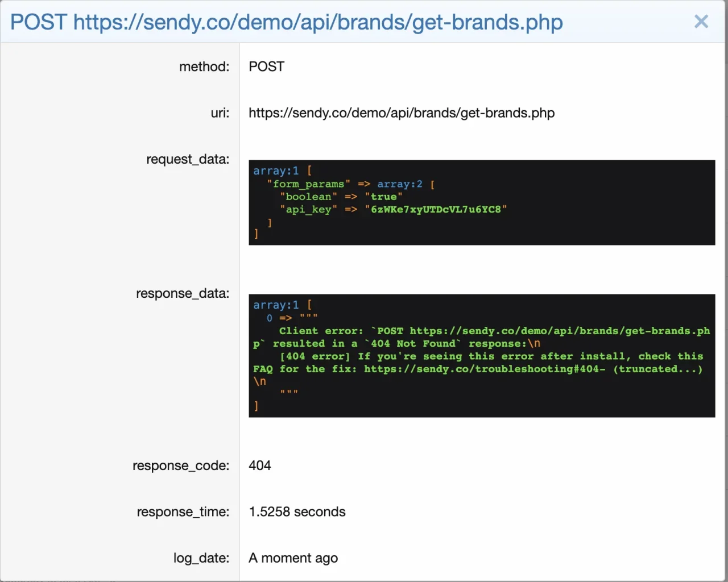This screenshot has height=582, width=728.
Task: Click the "boolean" => "true" line
Action: click(341, 197)
